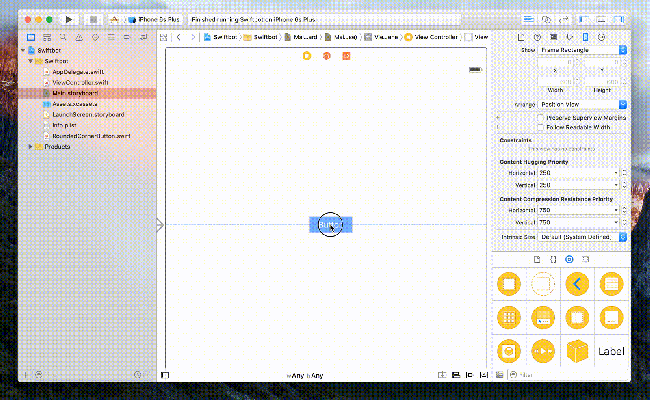This screenshot has height=400, width=650.
Task: Show the Code Snippet library
Action: 553,259
